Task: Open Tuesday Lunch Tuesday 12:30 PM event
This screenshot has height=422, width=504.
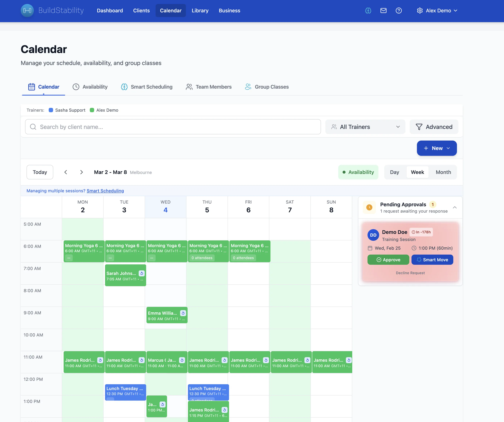Action: (126, 392)
